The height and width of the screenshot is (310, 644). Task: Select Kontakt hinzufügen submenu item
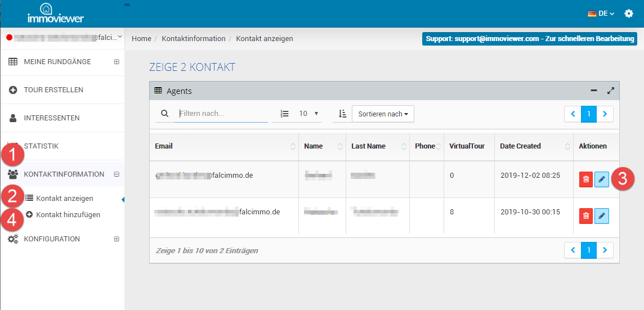click(x=68, y=215)
